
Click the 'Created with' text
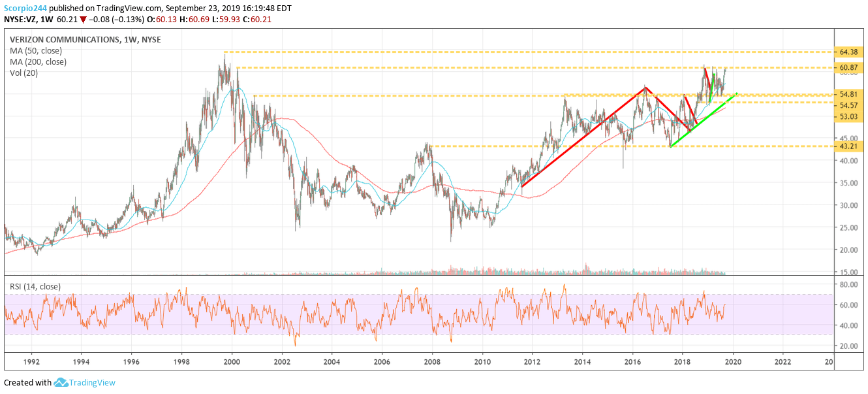[27, 383]
